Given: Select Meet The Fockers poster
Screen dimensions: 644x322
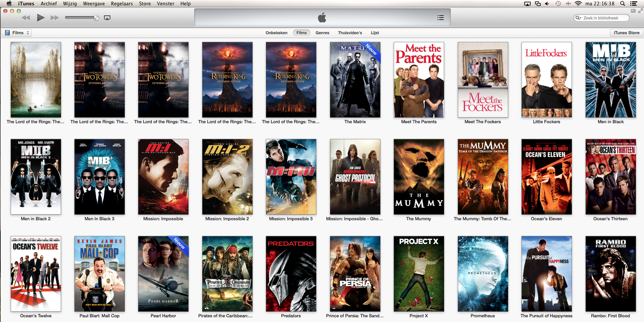Looking at the screenshot, I should [483, 80].
